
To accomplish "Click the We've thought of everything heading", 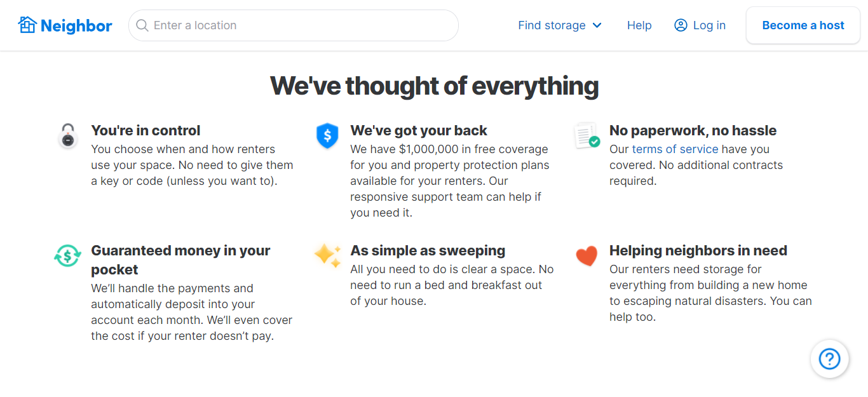I will pos(434,86).
